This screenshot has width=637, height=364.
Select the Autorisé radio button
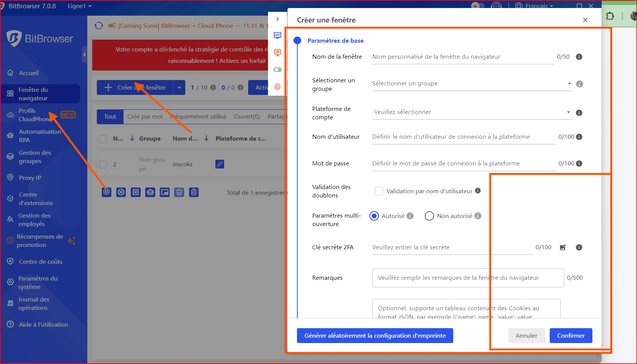coord(374,216)
